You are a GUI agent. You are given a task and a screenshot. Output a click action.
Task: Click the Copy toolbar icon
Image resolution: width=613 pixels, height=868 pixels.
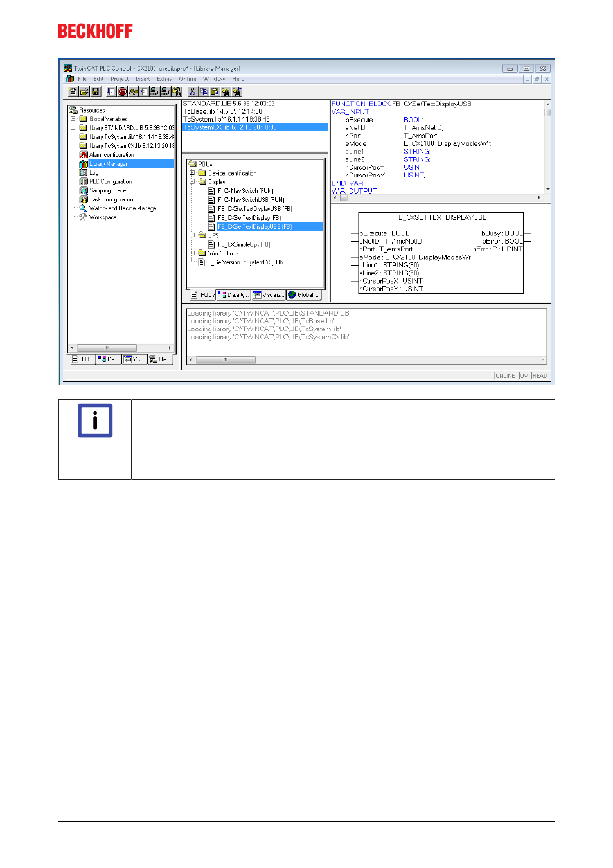point(204,91)
